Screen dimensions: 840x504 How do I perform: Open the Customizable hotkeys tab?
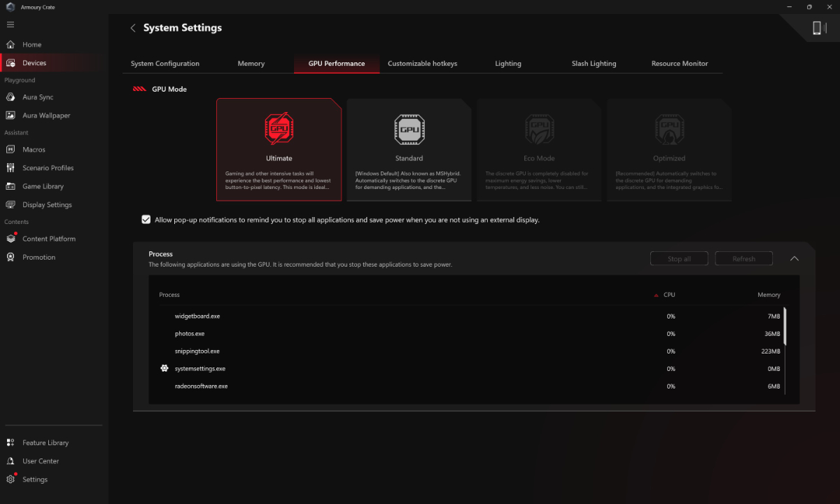[422, 64]
